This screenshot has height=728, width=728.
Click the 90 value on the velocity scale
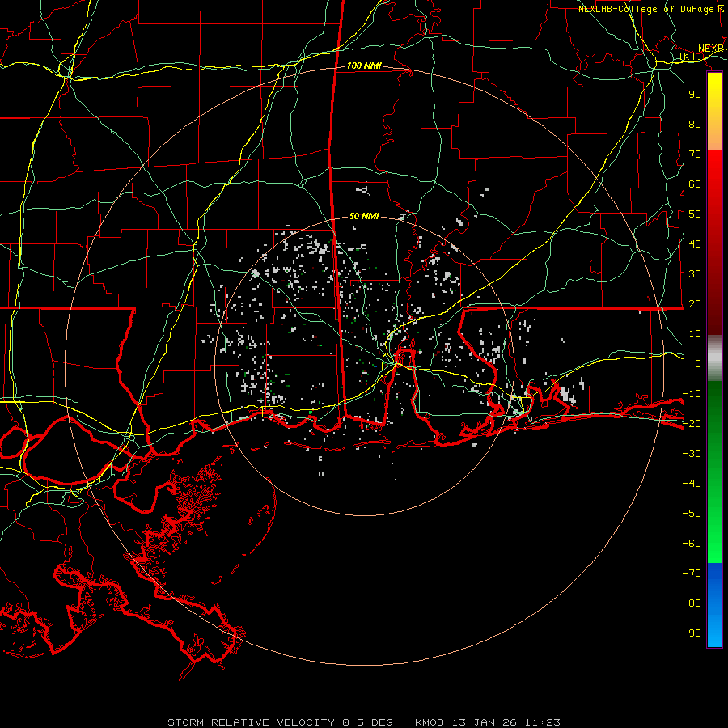pyautogui.click(x=695, y=95)
